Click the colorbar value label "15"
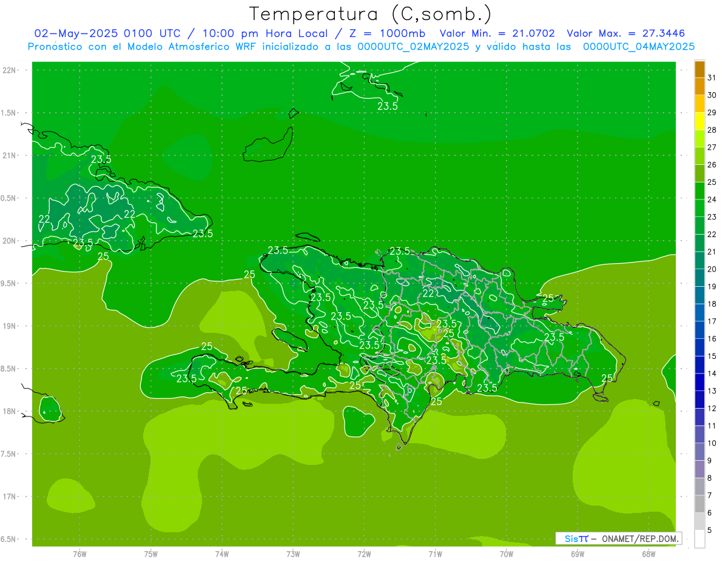 [x=712, y=356]
